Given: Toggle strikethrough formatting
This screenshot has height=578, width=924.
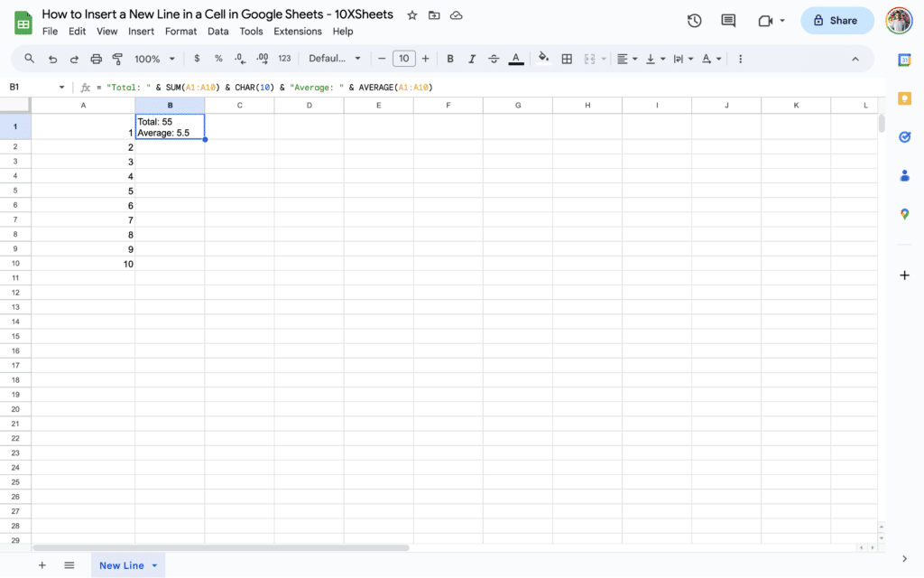Looking at the screenshot, I should coord(494,58).
